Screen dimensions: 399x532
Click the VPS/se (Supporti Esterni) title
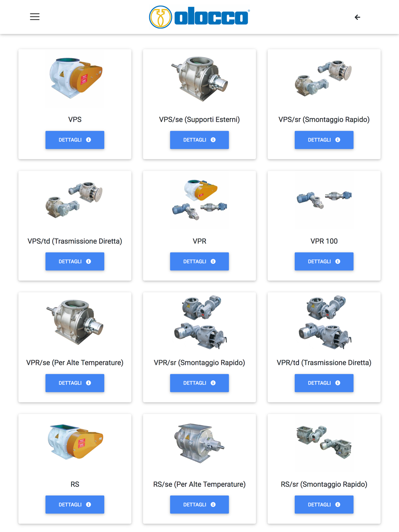click(199, 120)
